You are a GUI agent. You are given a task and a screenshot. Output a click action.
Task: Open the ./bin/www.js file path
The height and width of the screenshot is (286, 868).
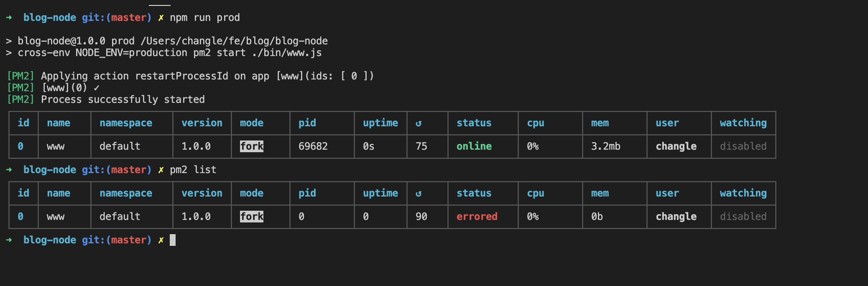[287, 53]
